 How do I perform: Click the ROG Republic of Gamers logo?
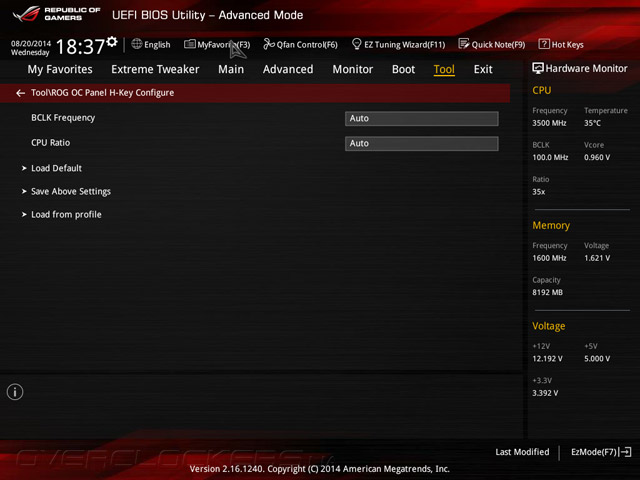(x=56, y=14)
